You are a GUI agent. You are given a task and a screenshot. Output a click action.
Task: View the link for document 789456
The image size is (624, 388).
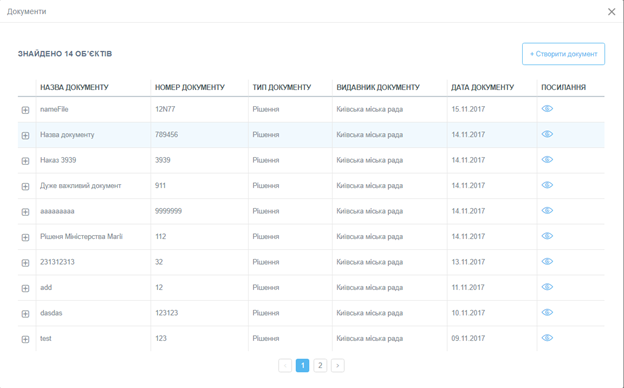[547, 134]
